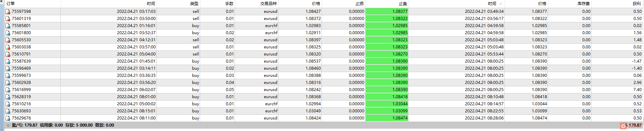The image size is (644, 131).
Task: Select the order icon for ticket 75630693
Action: click(8, 111)
